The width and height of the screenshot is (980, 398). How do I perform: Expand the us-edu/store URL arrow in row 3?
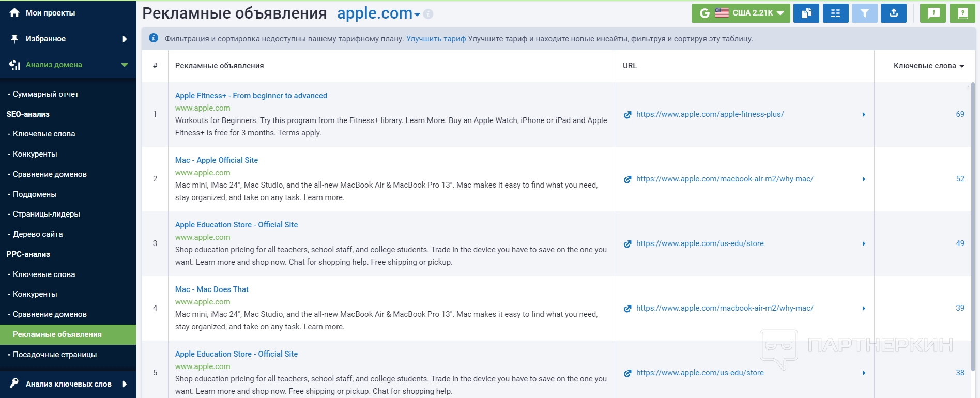coord(864,243)
